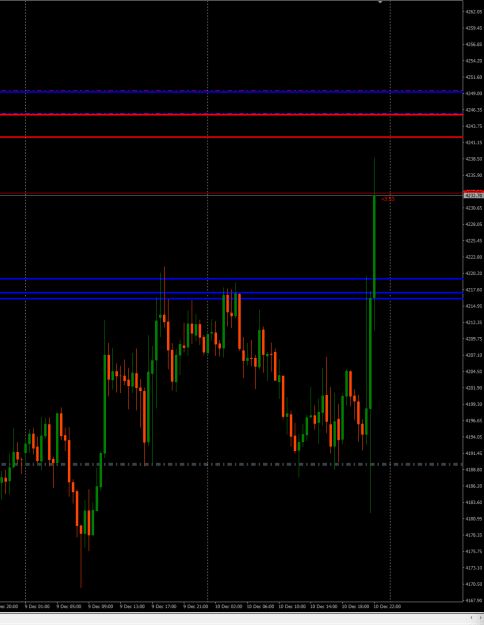Select the solid red line near 4242
Viewport: 484px width, 625px height.
tap(231, 137)
